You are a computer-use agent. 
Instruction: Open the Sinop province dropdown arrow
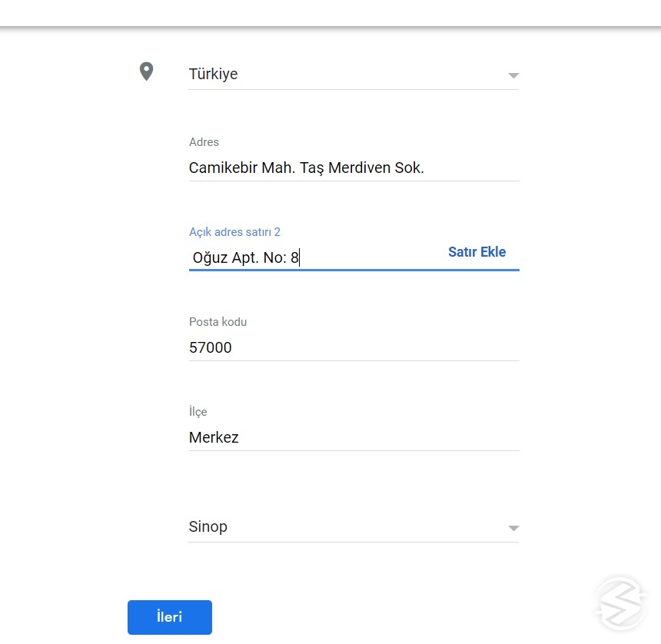point(513,528)
